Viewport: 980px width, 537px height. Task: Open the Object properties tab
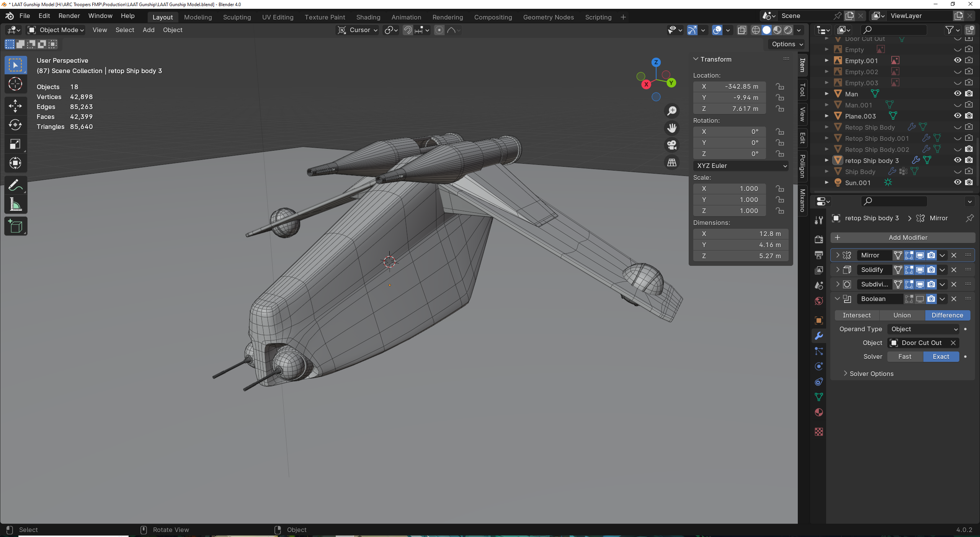[x=819, y=321]
